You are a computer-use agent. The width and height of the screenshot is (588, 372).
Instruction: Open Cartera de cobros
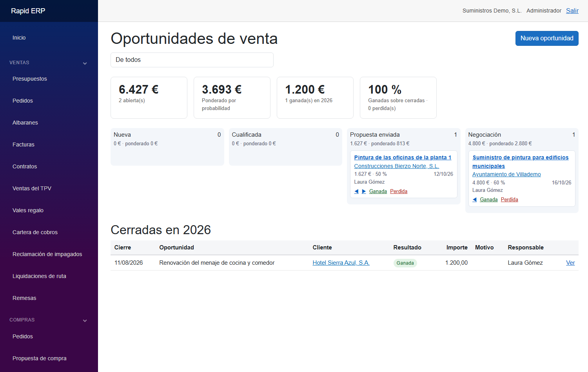[x=35, y=232]
